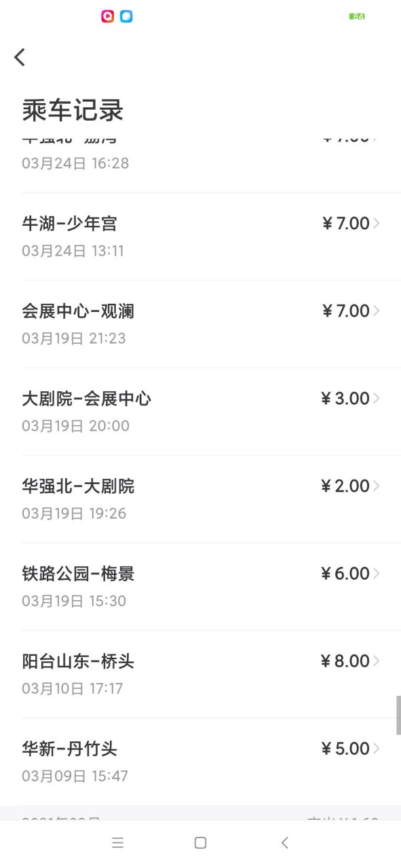Tap the red app icon in status bar
Viewport: 401px width, 868px height.
pos(107,16)
